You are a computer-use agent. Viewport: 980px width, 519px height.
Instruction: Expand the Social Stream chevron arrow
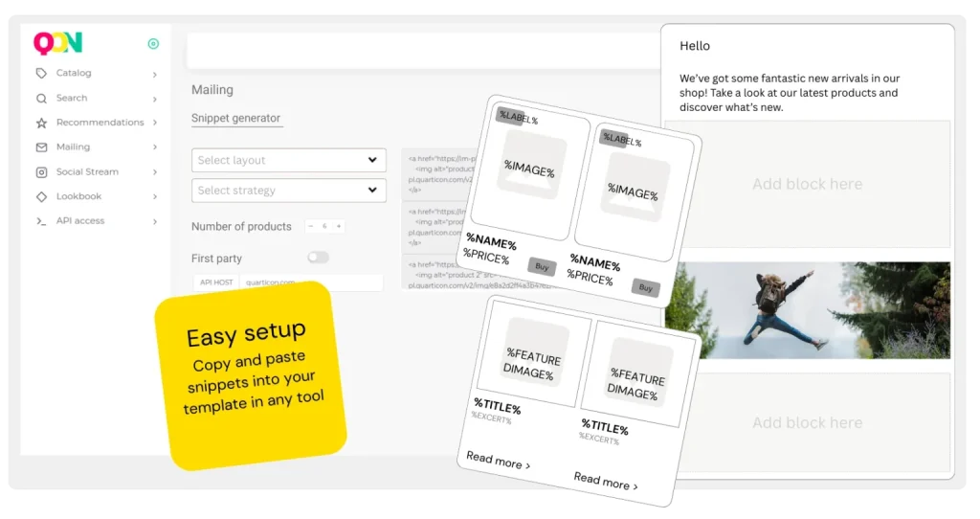(x=154, y=172)
